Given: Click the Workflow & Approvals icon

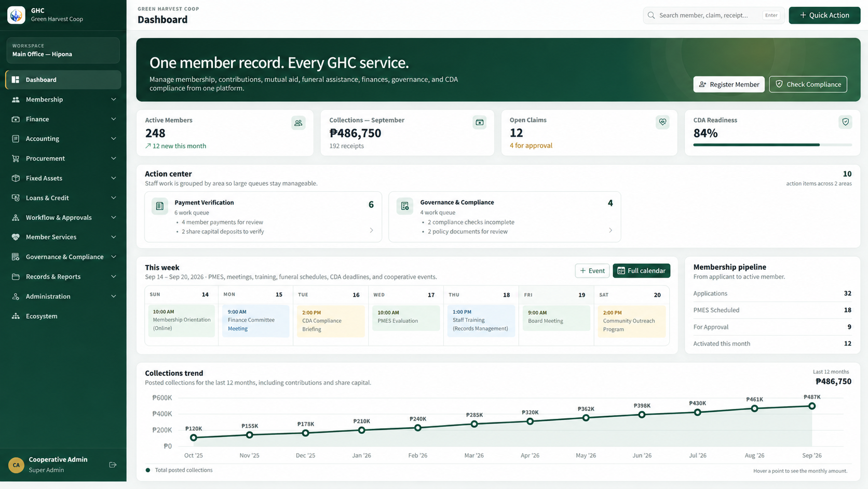Looking at the screenshot, I should [16, 218].
